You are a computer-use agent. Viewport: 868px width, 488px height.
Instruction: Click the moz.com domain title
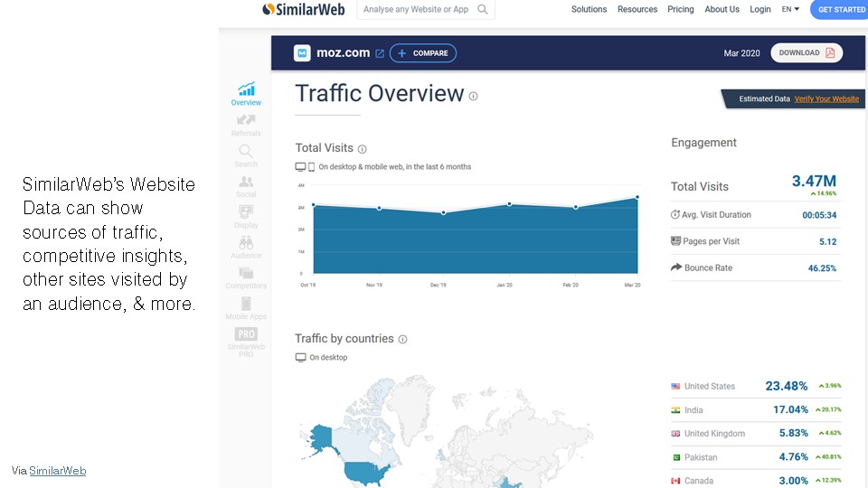(343, 53)
